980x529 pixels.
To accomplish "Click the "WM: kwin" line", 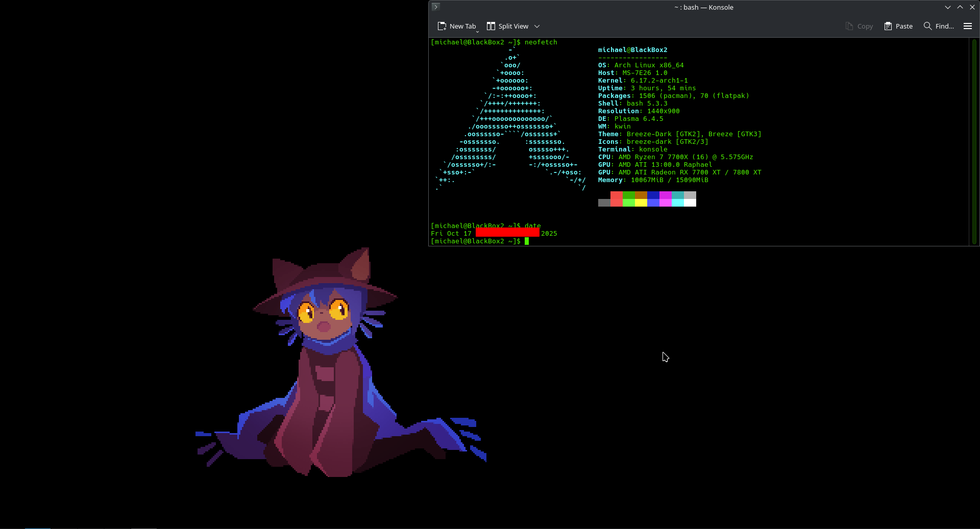I will (615, 127).
